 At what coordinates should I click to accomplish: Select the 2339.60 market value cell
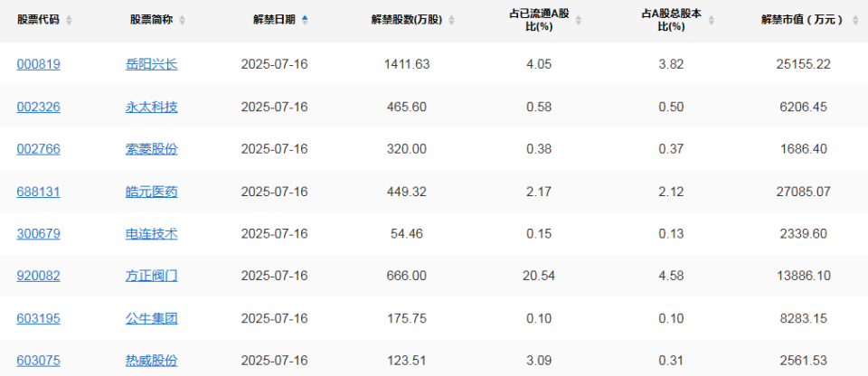pos(803,234)
